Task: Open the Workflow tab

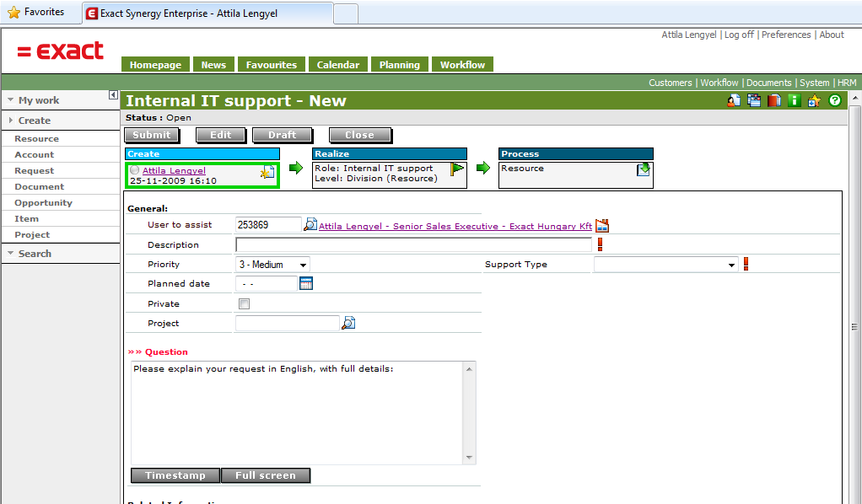Action: coord(462,64)
